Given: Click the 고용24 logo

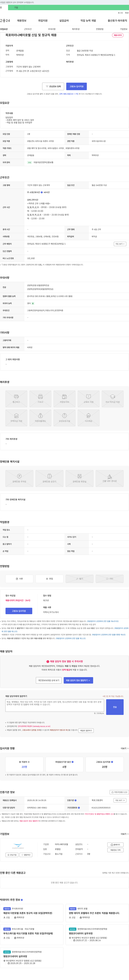Looking at the screenshot, I should coord(5,20).
